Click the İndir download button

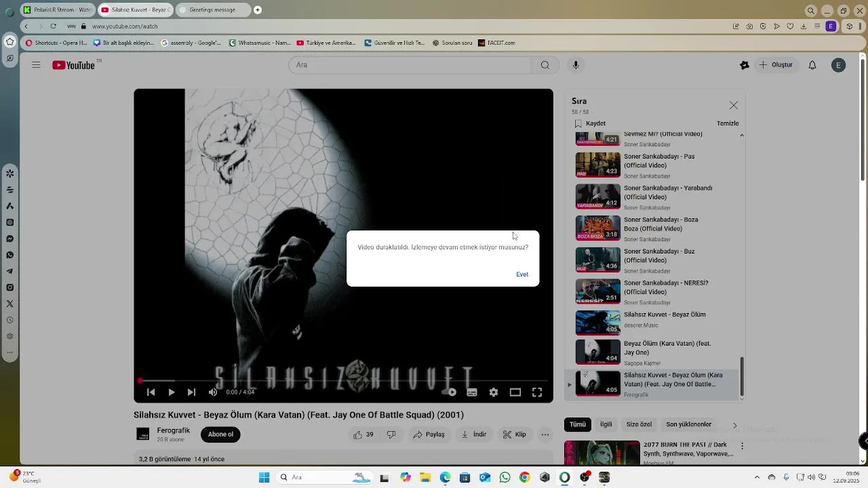[474, 434]
